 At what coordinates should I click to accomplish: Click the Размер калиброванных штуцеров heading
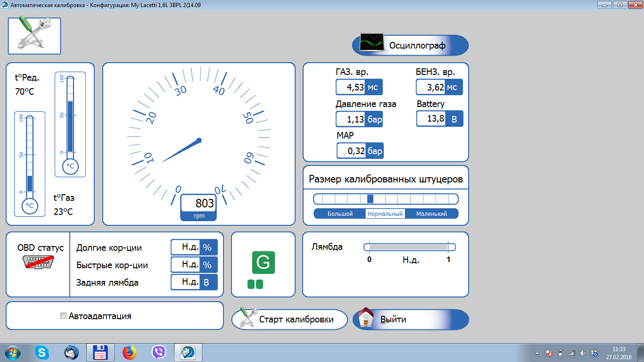click(x=386, y=179)
